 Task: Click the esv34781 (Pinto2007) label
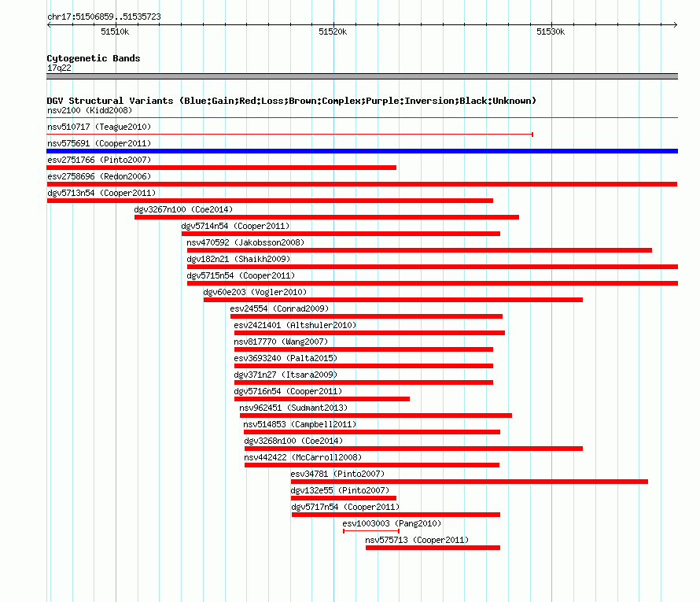[x=337, y=474]
